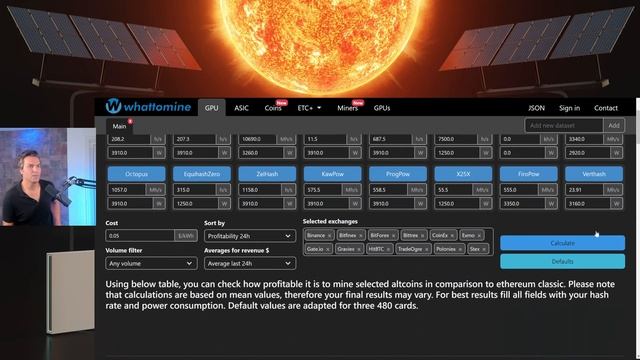
Task: Click the red badge on Main tab
Action: [x=130, y=121]
